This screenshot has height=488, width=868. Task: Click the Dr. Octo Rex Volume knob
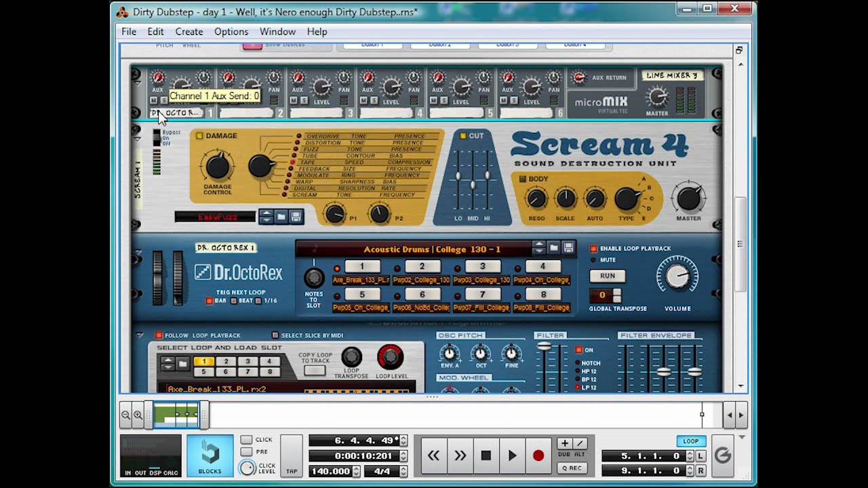pos(677,277)
